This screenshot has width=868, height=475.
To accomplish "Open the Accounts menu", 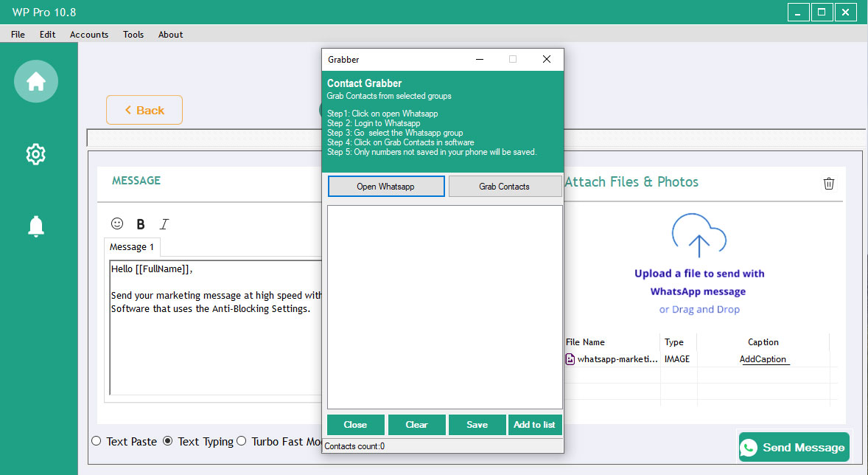I will coord(89,35).
